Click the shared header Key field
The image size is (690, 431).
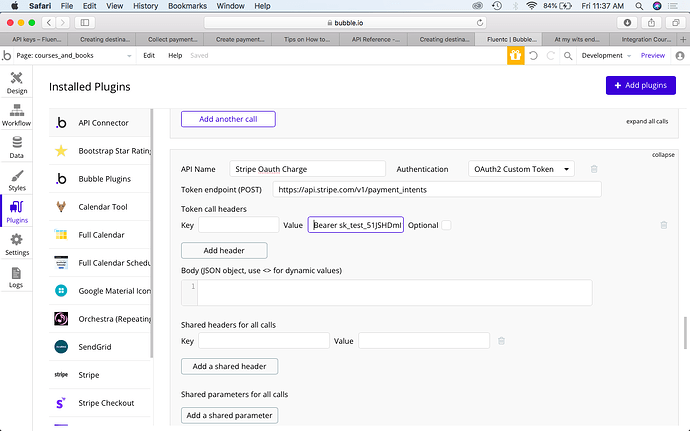(x=264, y=341)
